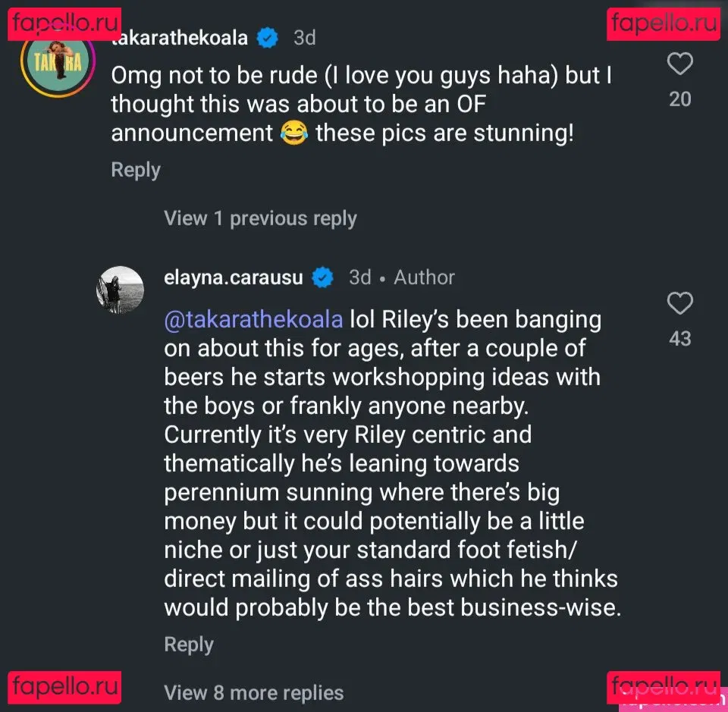
Task: Click the 3d timestamp beside Author
Action: (x=359, y=278)
